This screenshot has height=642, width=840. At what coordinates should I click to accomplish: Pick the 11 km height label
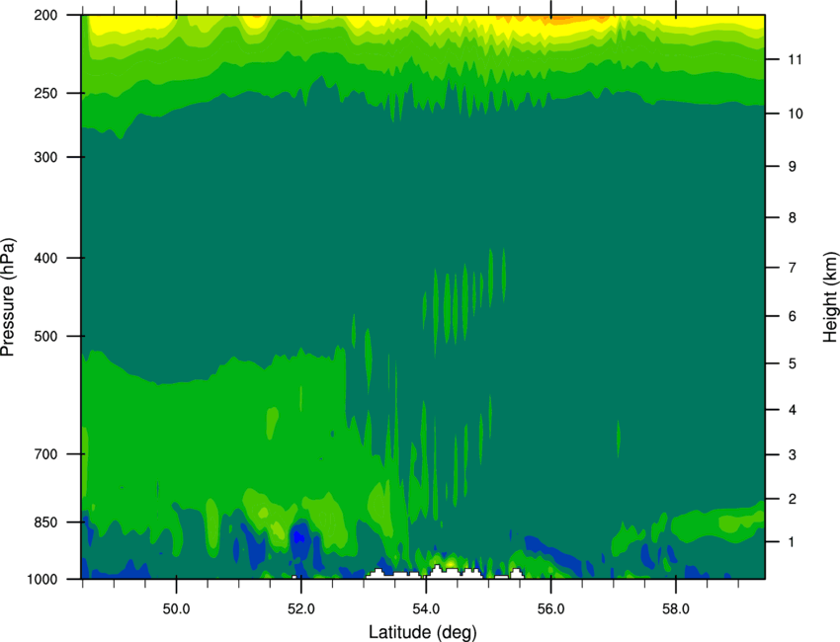(795, 59)
